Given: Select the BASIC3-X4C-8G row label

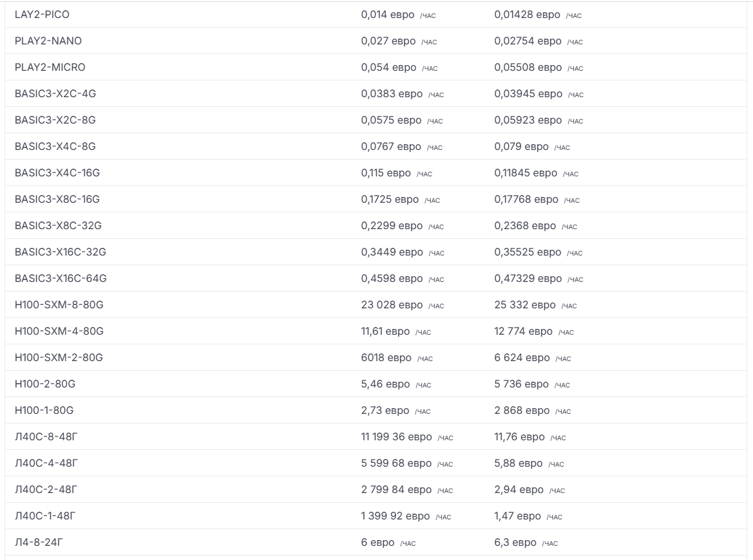Looking at the screenshot, I should [55, 147].
